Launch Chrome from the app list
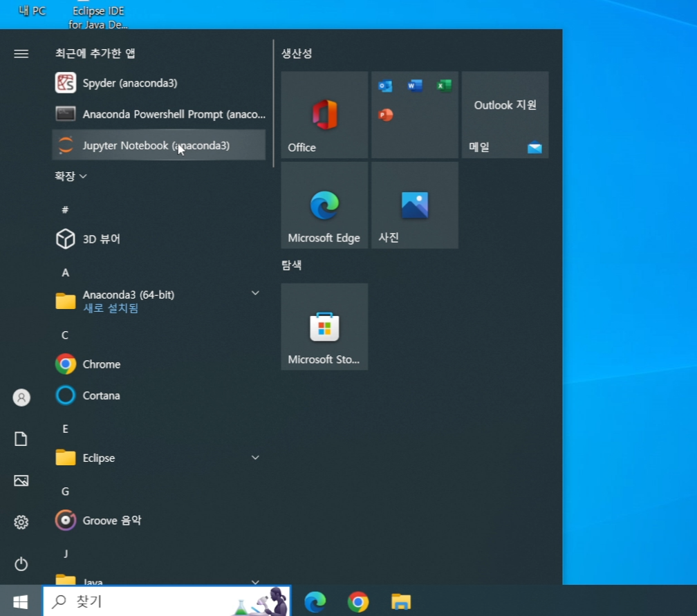Screen dimensions: 697x616 coord(159,364)
